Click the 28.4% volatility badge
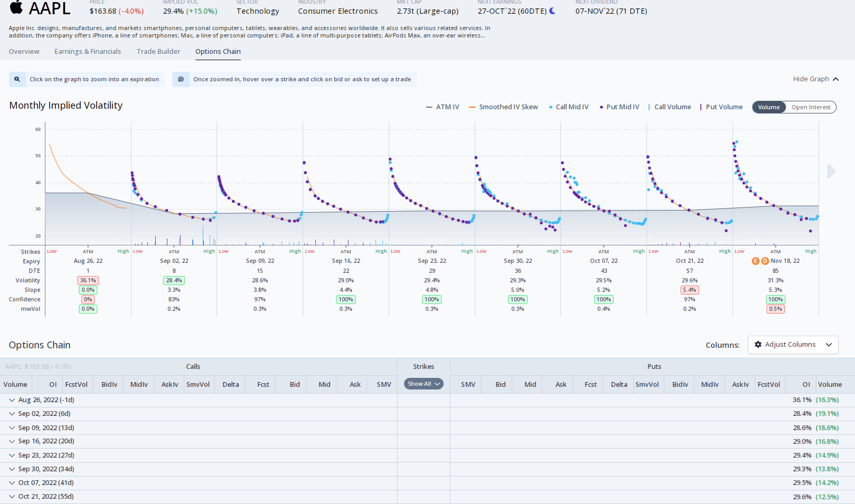This screenshot has width=855, height=504. [x=174, y=280]
